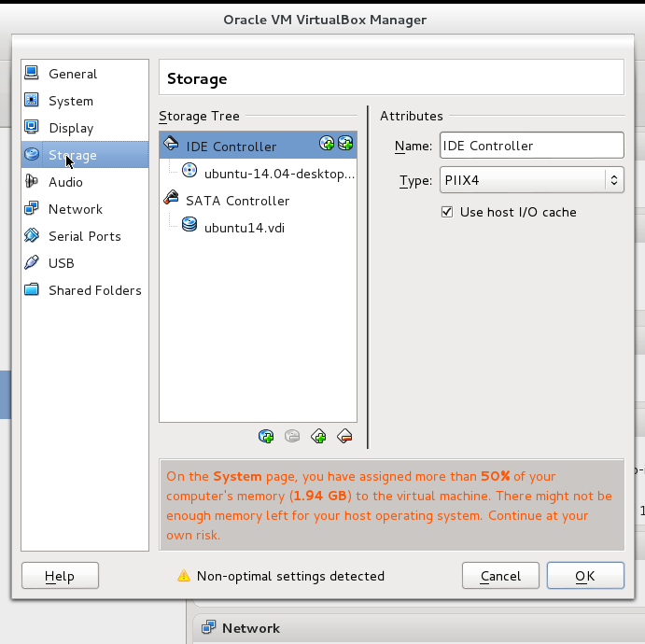Click the Network icon in Manager window
Viewport: 645px width, 644px height.
[208, 627]
